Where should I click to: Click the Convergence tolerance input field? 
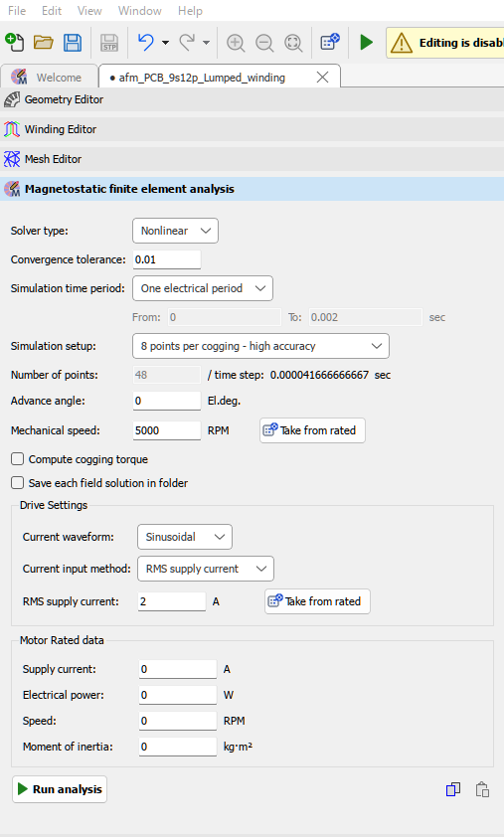tap(167, 259)
